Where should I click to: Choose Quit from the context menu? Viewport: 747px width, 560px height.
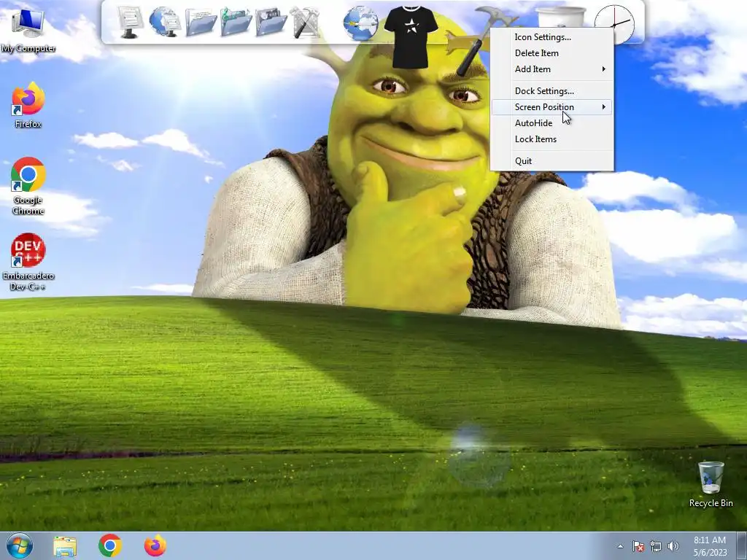(552, 161)
